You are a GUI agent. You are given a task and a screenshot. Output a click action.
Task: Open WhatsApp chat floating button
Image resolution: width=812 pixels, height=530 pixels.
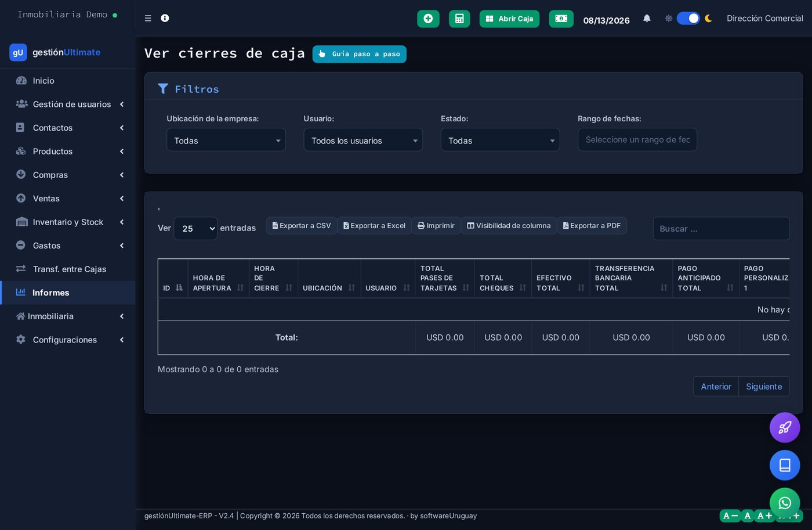785,503
